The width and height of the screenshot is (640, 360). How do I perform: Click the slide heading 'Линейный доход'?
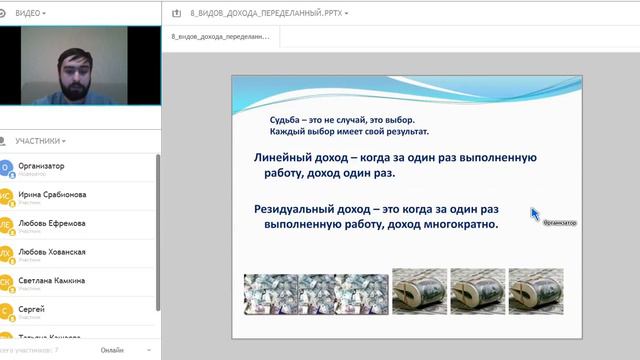[x=301, y=158]
